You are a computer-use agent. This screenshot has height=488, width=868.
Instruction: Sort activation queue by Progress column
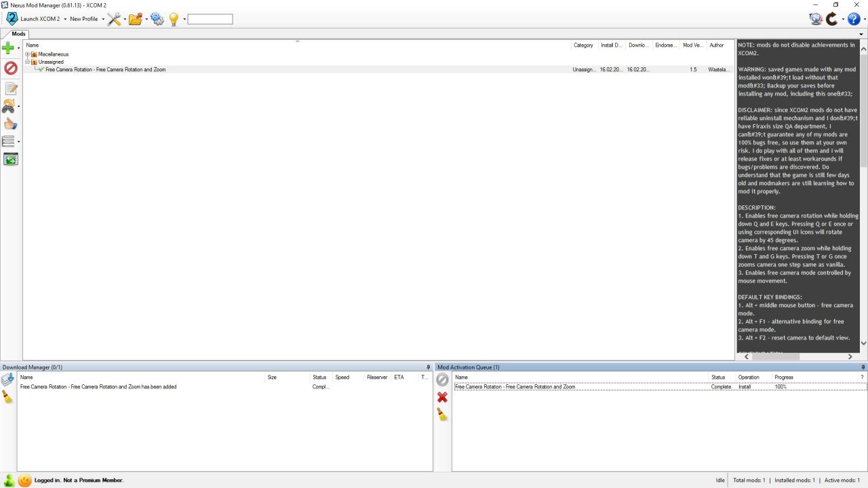point(783,378)
